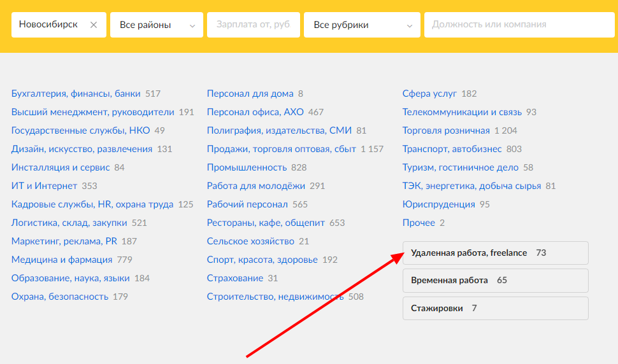Open the Все районы dropdown
This screenshot has height=364, width=618.
click(157, 25)
